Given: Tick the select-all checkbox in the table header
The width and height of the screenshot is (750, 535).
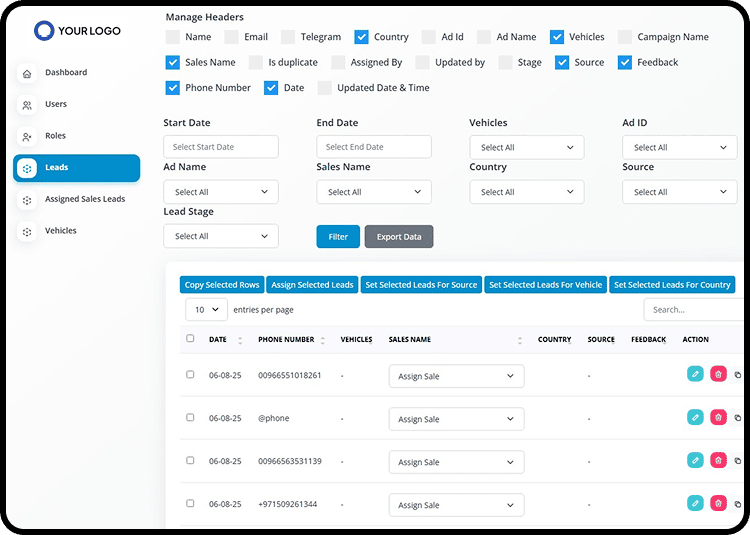Looking at the screenshot, I should coord(190,339).
